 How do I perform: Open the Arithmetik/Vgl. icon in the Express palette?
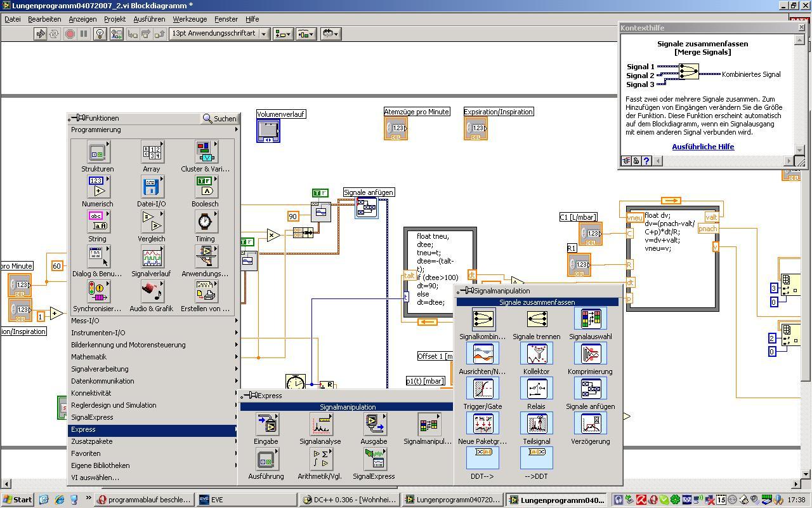click(x=320, y=460)
